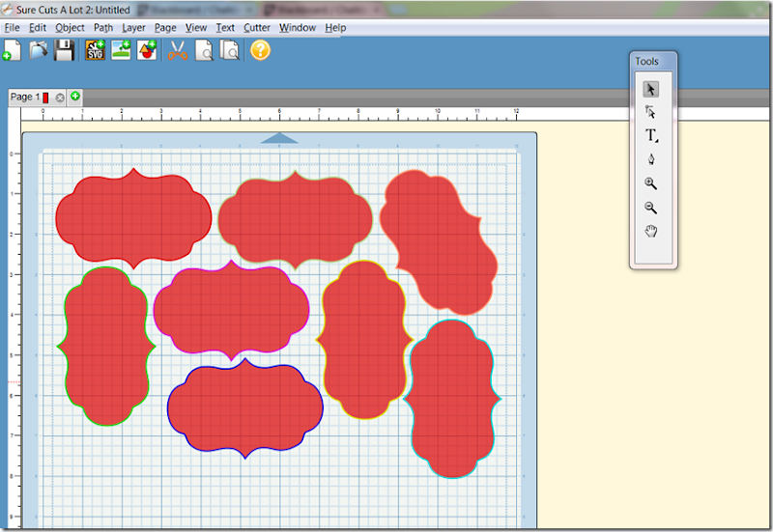This screenshot has width=773, height=532.
Task: Select the Text tool in Tools panel
Action: [x=651, y=136]
